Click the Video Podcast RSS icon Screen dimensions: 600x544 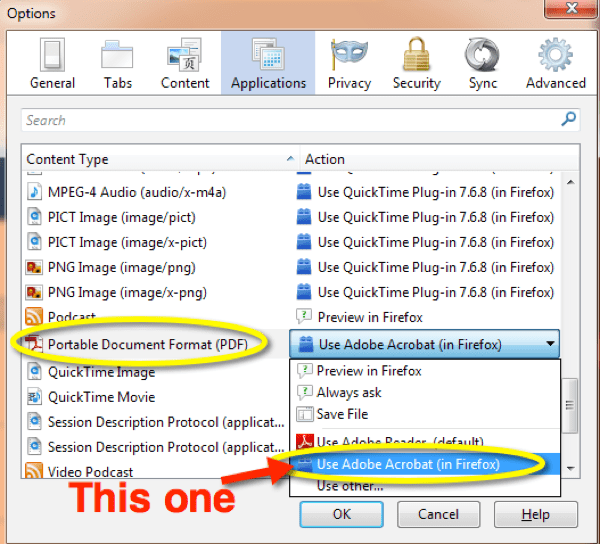(34, 471)
